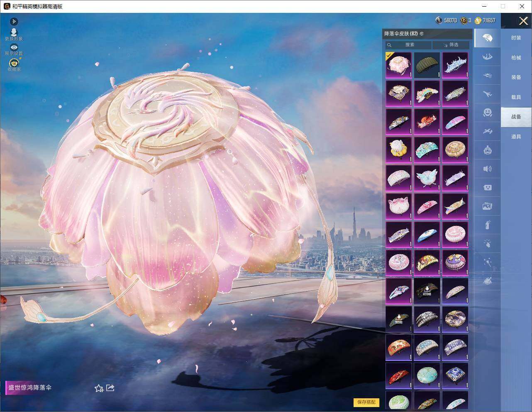The image size is (532, 412).
Task: Switch to the 时装 tab
Action: 516,38
